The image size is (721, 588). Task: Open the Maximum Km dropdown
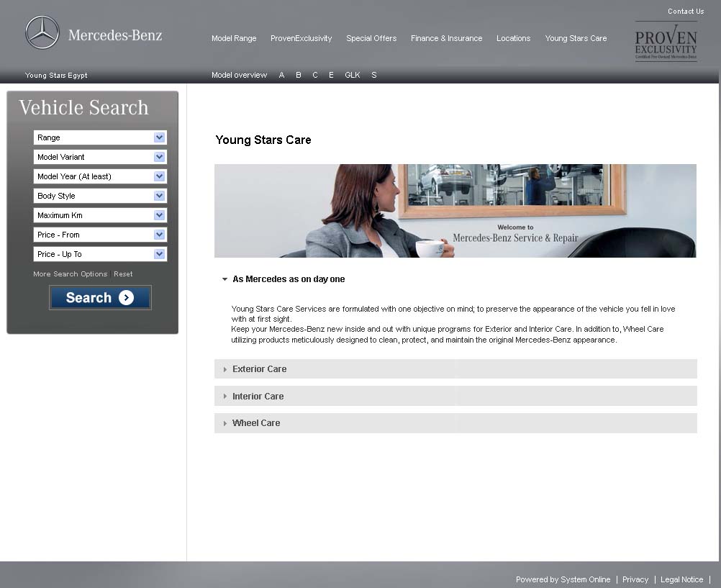pyautogui.click(x=100, y=215)
